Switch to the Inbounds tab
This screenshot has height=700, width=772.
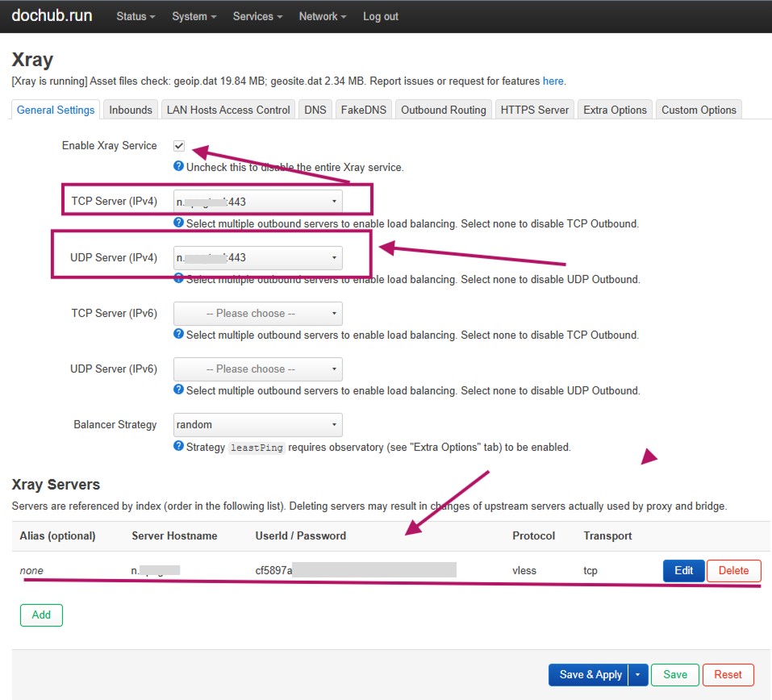point(131,110)
